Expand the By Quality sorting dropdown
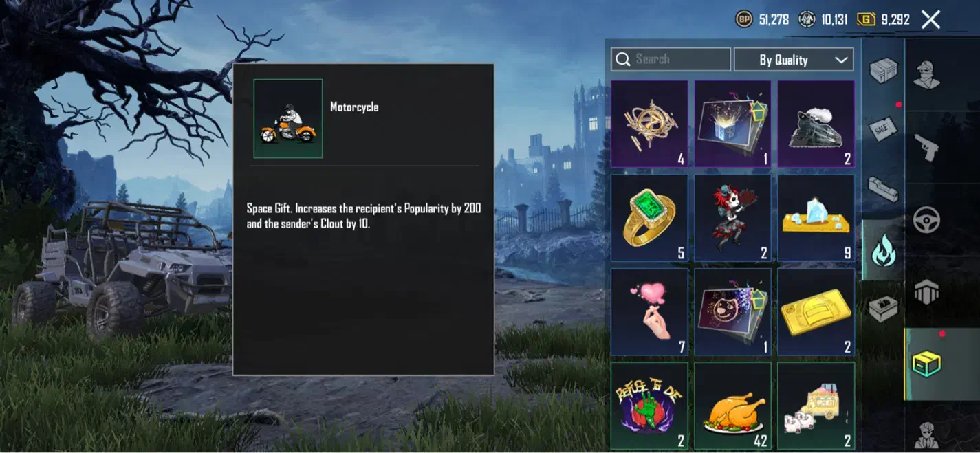Screen dimensions: 980x453 [x=794, y=60]
